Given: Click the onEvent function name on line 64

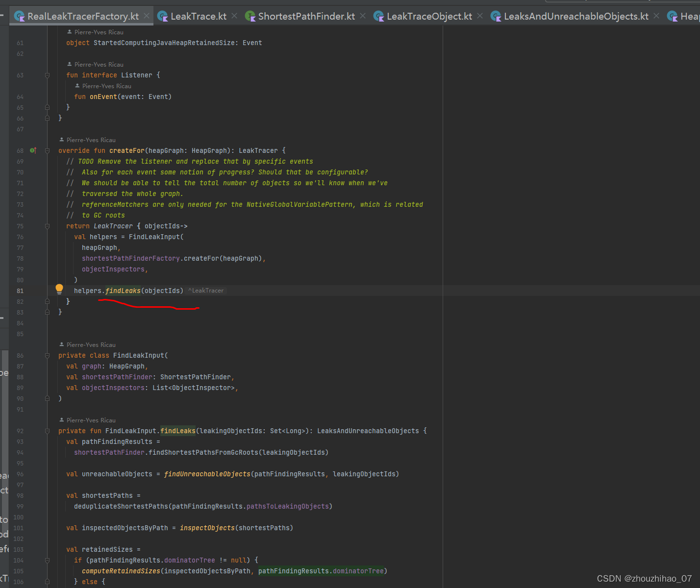Looking at the screenshot, I should [x=103, y=97].
